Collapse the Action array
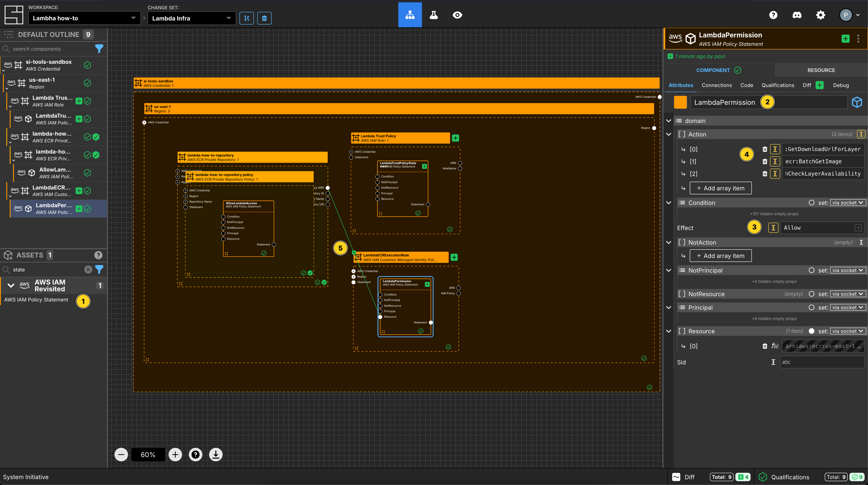Screen dimensions: 868x485 tap(669, 135)
